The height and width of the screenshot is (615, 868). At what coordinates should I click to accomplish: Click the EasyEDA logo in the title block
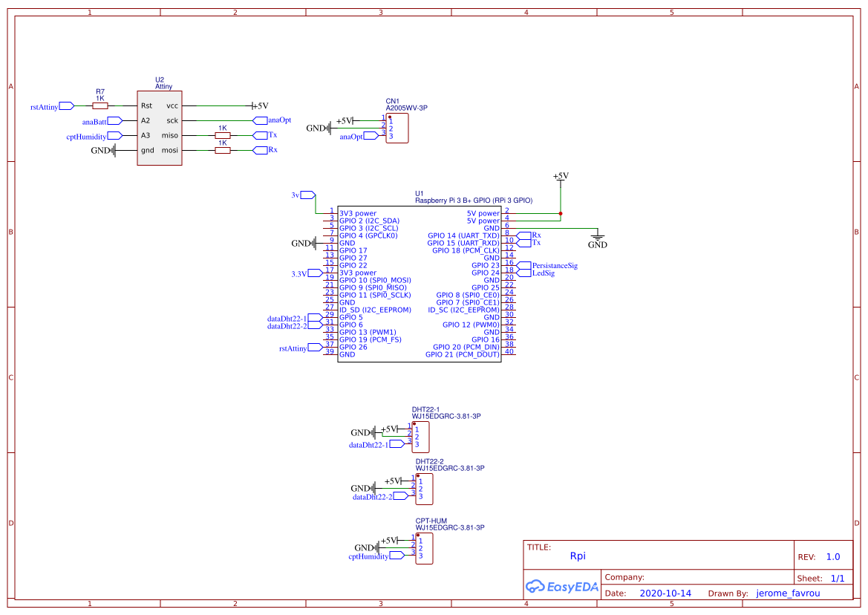pyautogui.click(x=562, y=587)
